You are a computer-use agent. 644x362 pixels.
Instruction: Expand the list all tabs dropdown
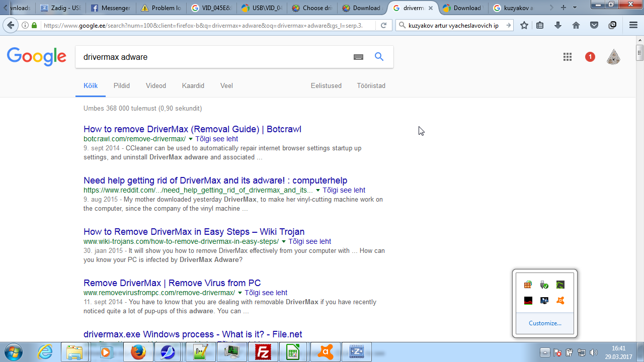pos(575,8)
